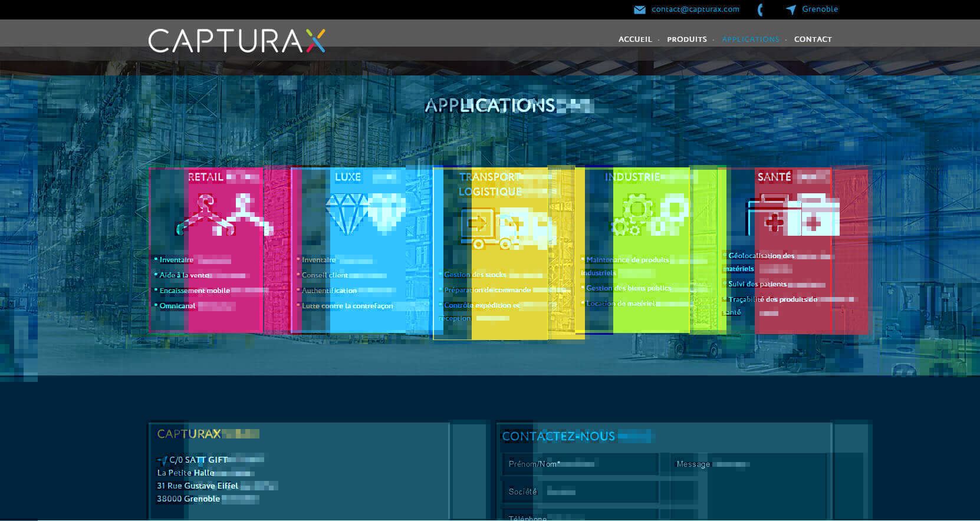
Task: Focus the Société input field
Action: [x=581, y=492]
